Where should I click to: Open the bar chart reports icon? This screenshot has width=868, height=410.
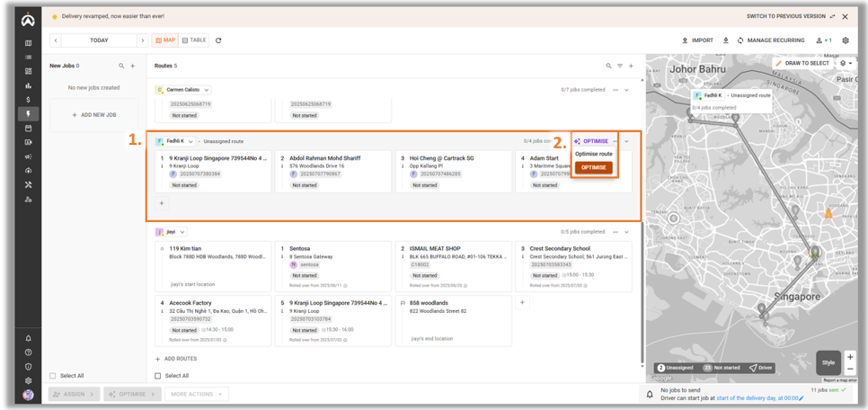coord(28,85)
